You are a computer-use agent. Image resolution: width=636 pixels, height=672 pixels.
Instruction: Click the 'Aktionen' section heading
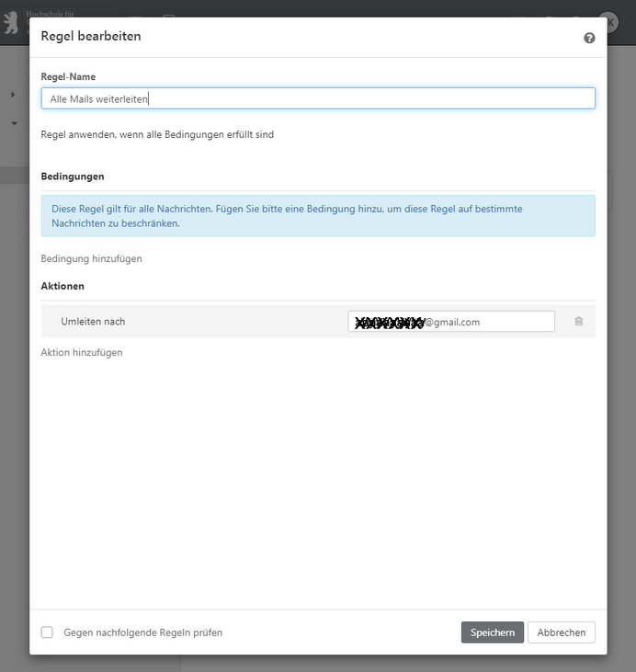click(x=62, y=286)
